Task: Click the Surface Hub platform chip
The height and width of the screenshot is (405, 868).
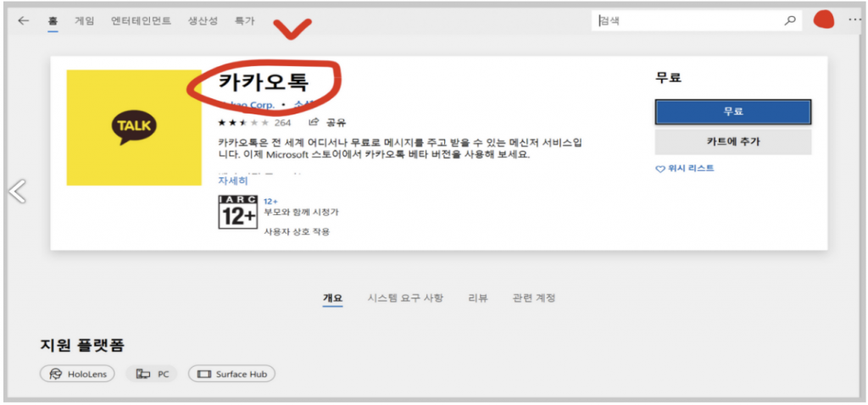Action: [x=232, y=374]
